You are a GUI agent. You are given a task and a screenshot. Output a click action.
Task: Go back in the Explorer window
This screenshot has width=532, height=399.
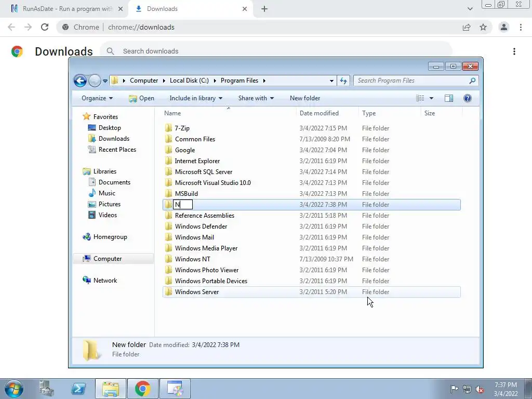(80, 81)
